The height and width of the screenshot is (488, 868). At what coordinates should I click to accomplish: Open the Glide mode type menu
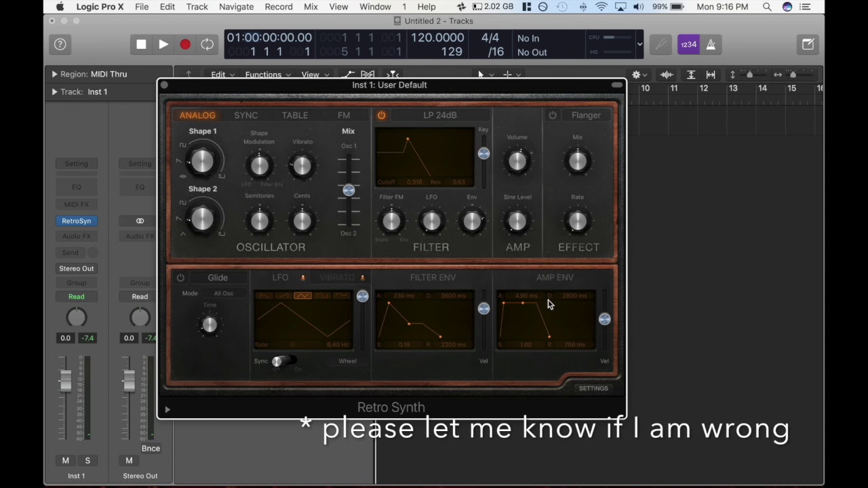pos(218,277)
